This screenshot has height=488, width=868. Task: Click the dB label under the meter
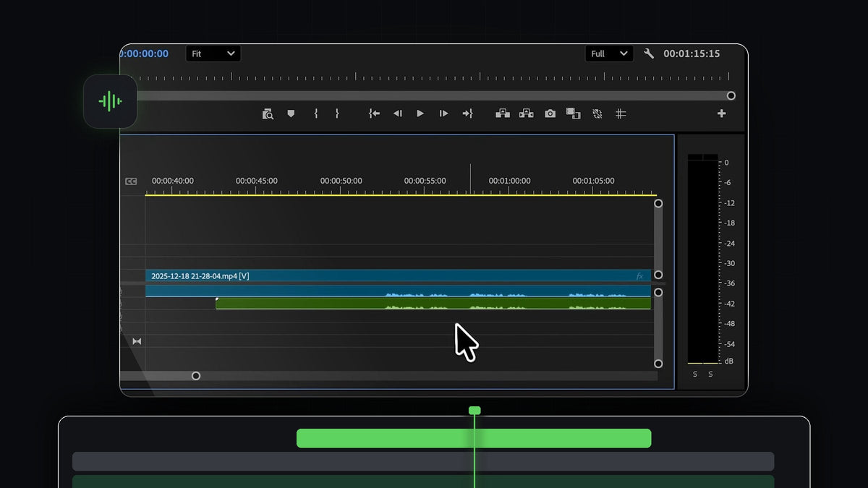[729, 361]
